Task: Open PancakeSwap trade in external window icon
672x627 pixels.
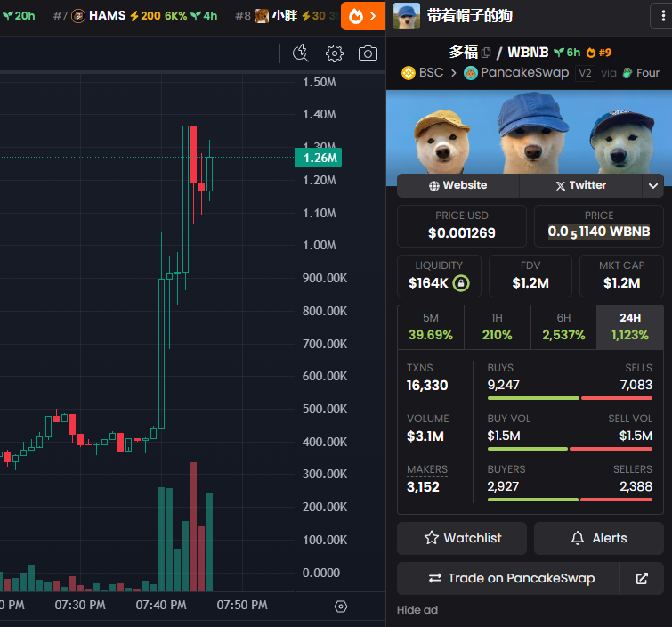Action: coord(642,579)
